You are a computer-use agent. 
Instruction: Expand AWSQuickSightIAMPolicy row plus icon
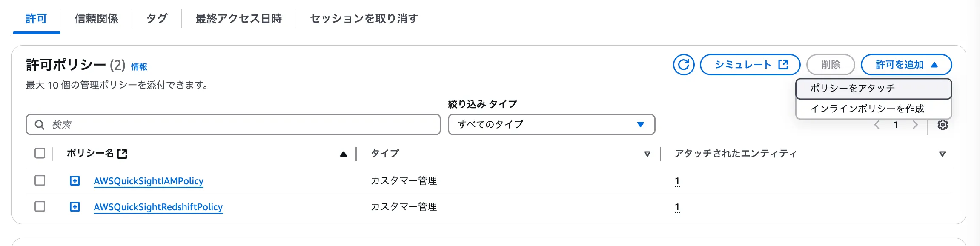pos(75,181)
